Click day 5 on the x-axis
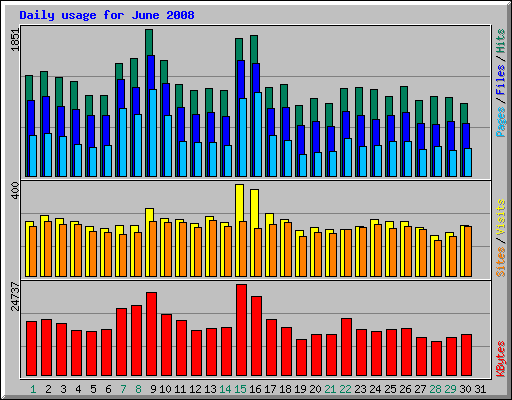Viewport: 512px width, 400px height. click(x=93, y=389)
